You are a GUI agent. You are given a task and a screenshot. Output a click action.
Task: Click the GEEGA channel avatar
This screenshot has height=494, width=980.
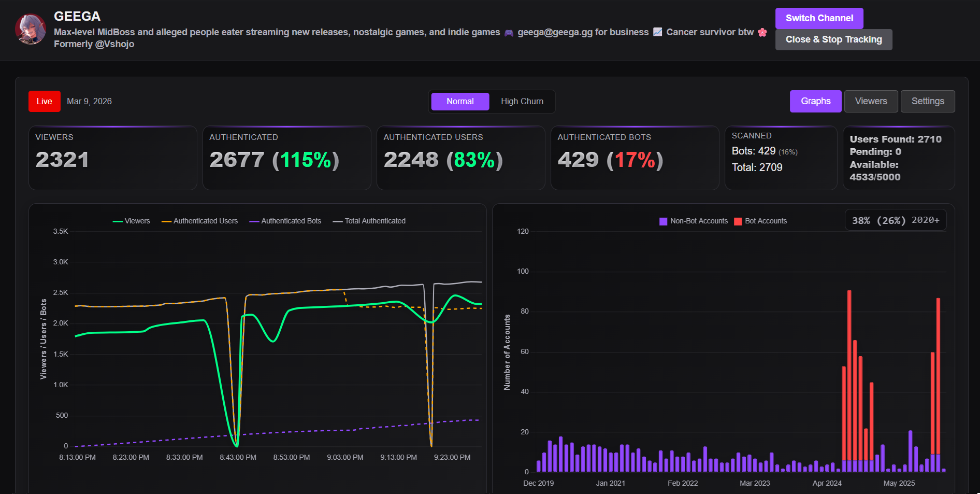click(x=31, y=29)
